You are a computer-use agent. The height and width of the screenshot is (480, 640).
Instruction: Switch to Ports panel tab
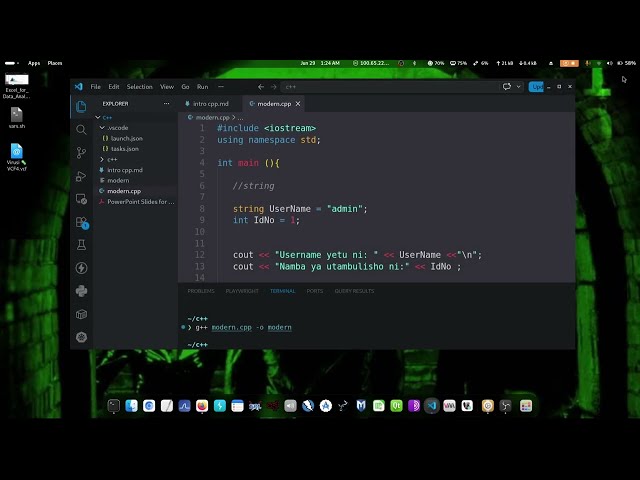click(315, 291)
